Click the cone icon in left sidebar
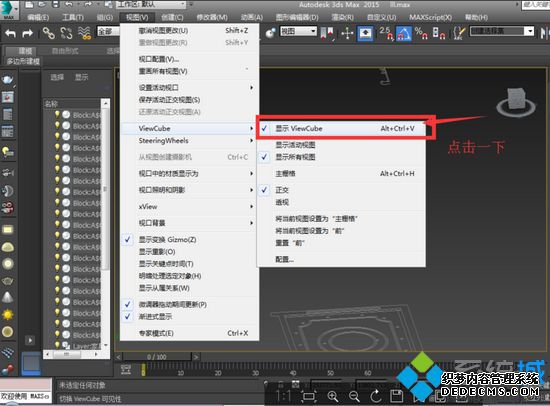 pos(7,297)
